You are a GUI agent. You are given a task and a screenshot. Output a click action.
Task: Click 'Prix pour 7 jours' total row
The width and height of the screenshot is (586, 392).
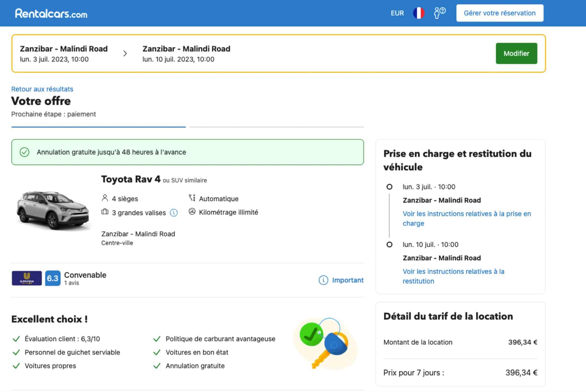click(x=460, y=372)
